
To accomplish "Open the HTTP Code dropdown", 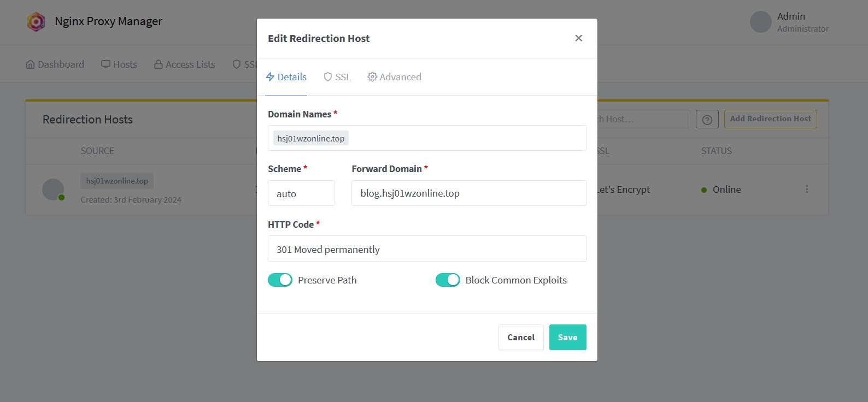I will (x=427, y=249).
